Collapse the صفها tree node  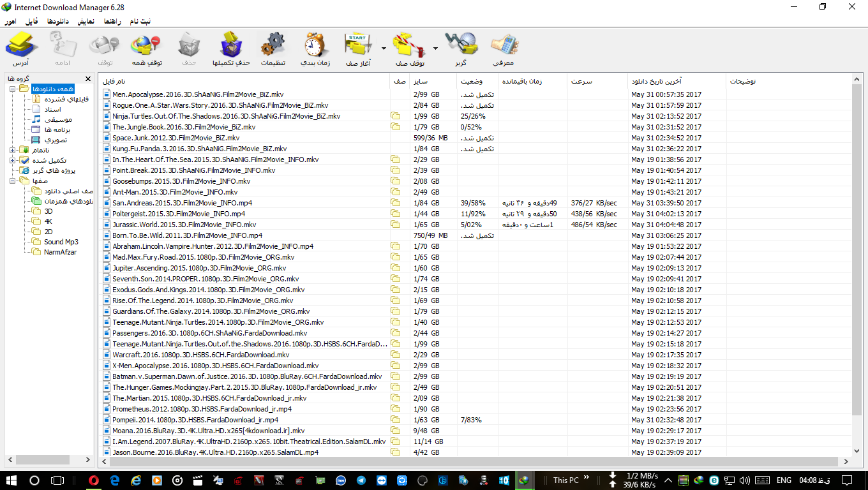pyautogui.click(x=13, y=181)
